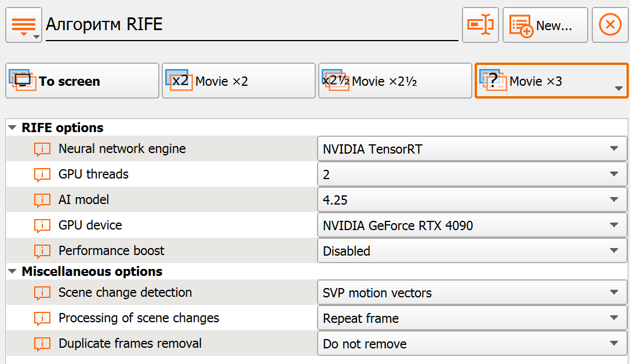630x364 pixels.
Task: Click info icon next to AI model
Action: pos(42,200)
